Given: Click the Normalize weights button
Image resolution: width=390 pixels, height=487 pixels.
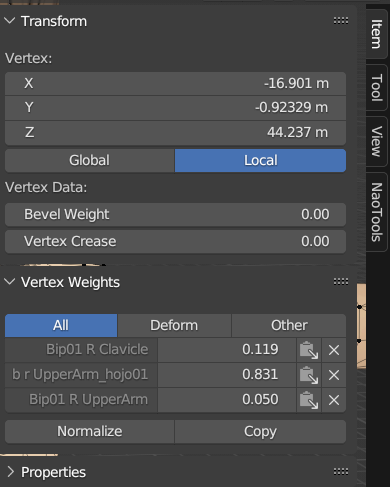Looking at the screenshot, I should coord(90,431).
